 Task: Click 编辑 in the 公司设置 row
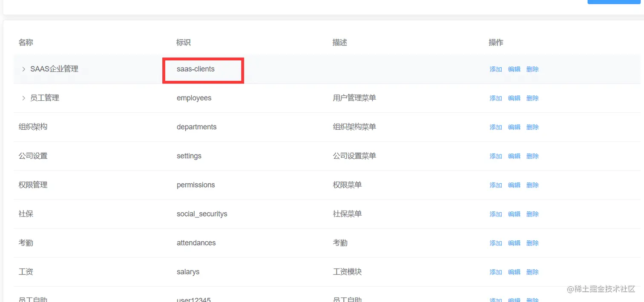pyautogui.click(x=514, y=156)
